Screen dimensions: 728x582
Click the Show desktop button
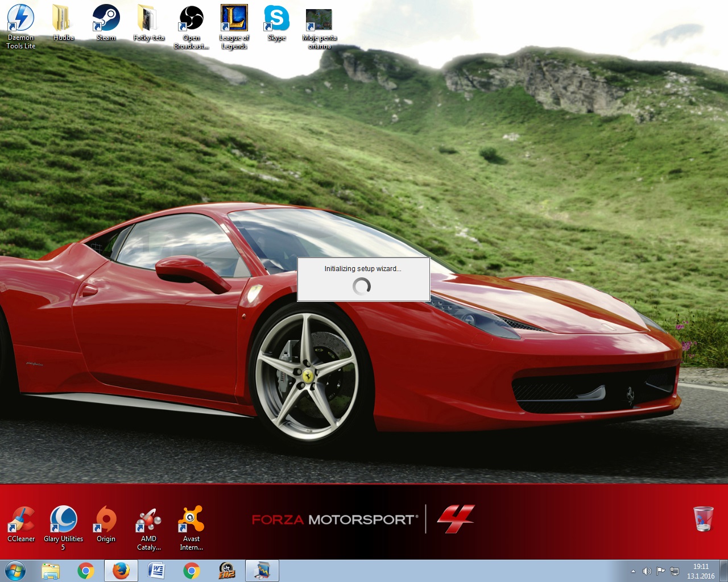(x=723, y=571)
